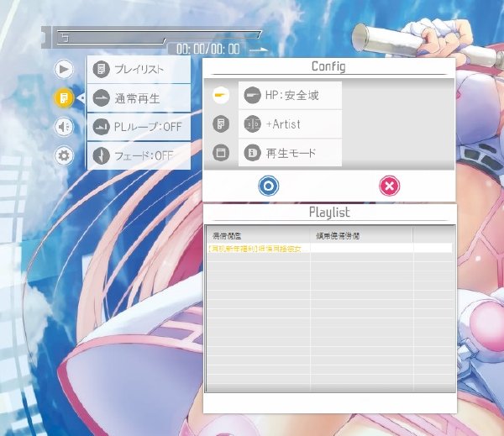Select the yellow playlist sidebar icon
Viewport: 504px width, 436px height.
[64, 97]
